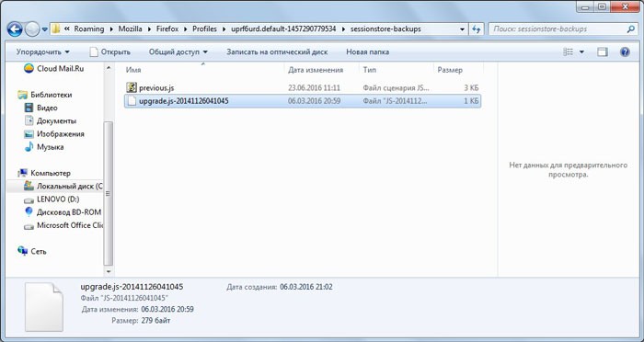Open the Общий доступ menu
This screenshot has height=342, width=644.
pyautogui.click(x=178, y=51)
